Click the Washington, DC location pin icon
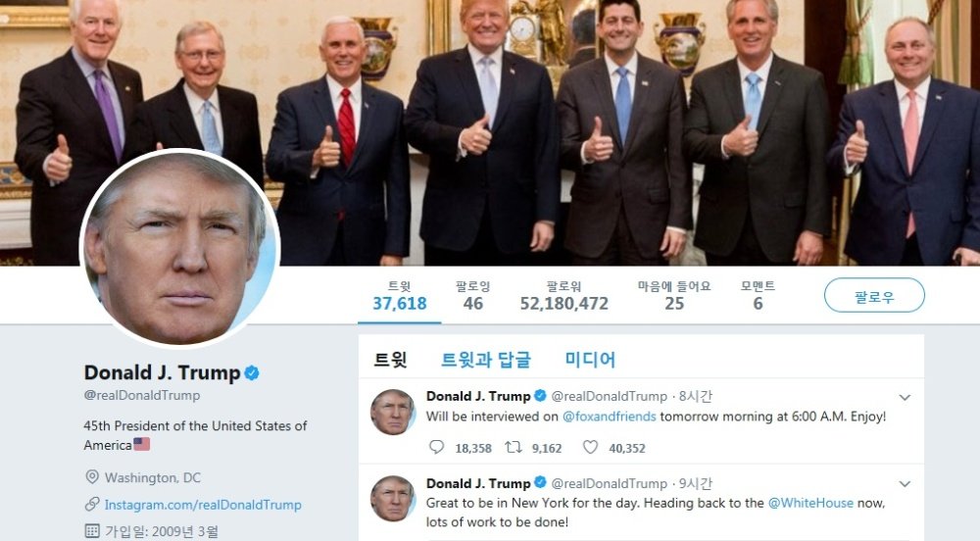980x541 pixels. [x=92, y=477]
